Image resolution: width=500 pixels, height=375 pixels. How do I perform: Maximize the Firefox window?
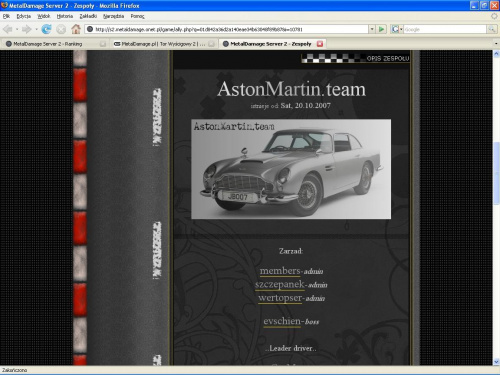[x=484, y=5]
